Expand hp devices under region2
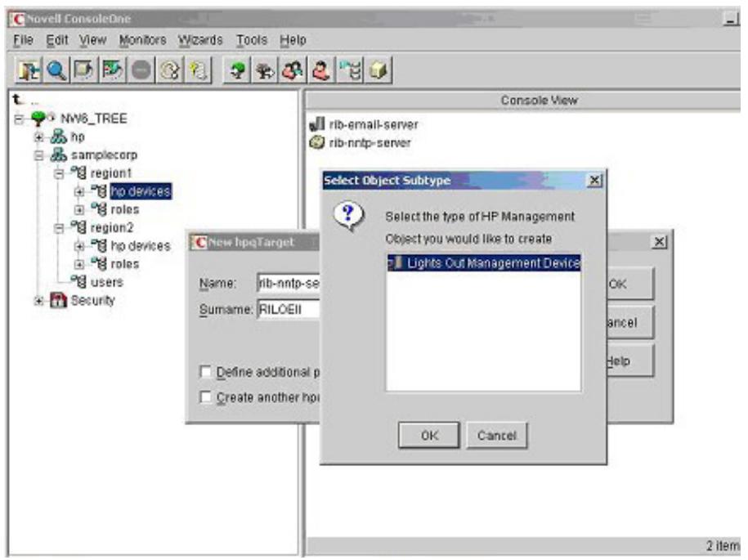Image resolution: width=748 pixels, height=560 pixels. point(79,246)
